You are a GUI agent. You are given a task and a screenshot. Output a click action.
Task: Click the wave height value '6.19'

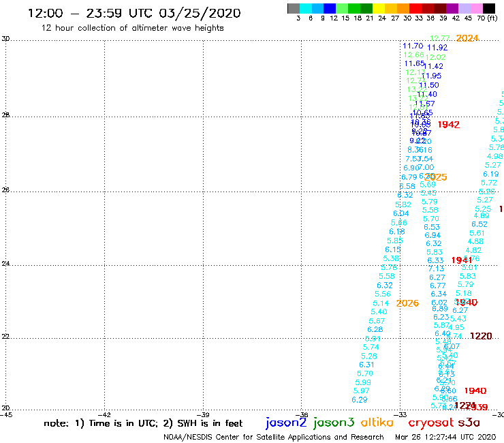click(491, 174)
